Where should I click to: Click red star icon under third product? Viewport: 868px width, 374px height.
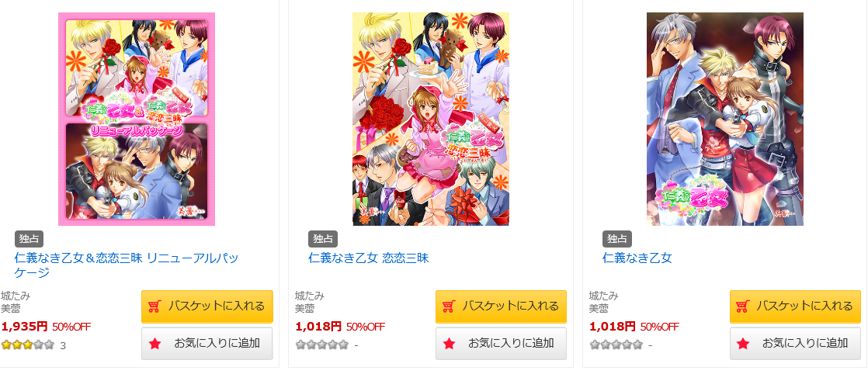(743, 344)
